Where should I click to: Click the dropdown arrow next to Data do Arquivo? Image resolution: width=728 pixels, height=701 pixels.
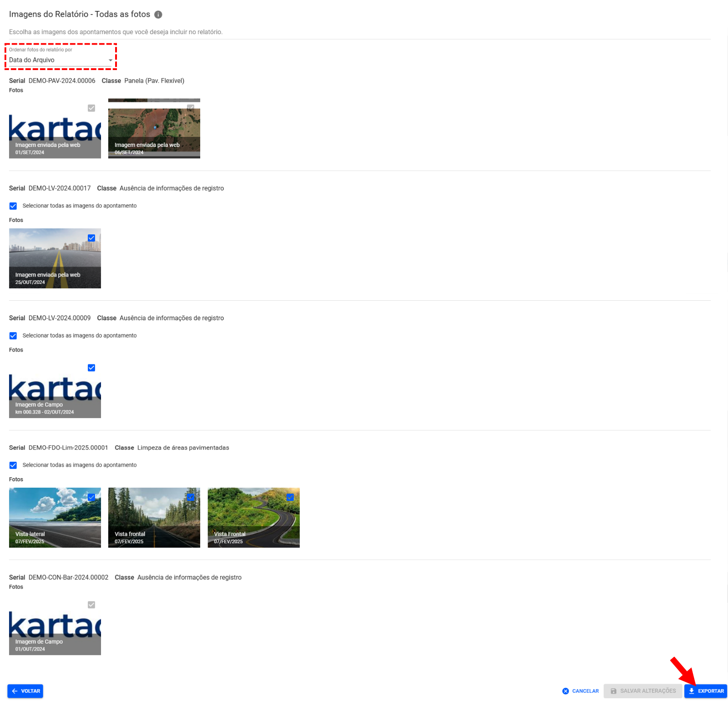(111, 60)
